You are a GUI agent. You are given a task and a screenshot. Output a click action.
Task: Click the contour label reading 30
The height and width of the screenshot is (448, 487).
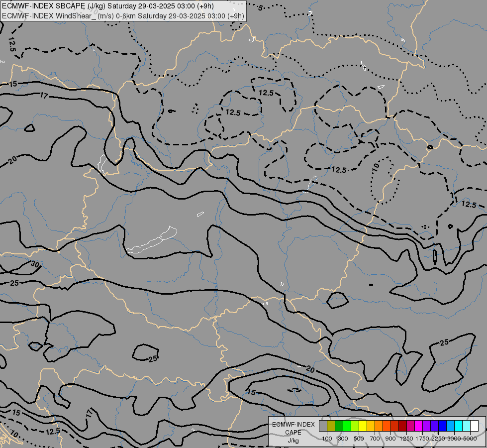point(35,265)
